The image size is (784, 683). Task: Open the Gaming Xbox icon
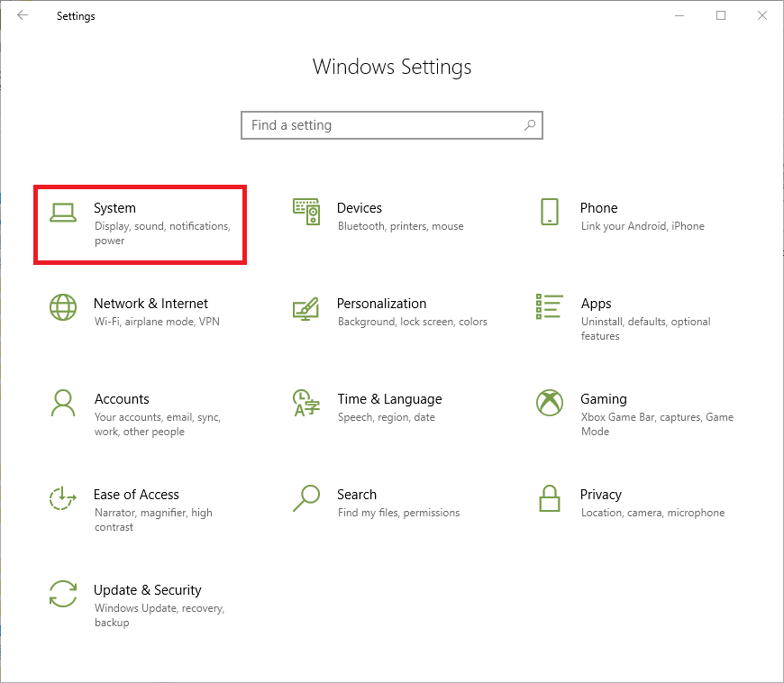[x=550, y=403]
